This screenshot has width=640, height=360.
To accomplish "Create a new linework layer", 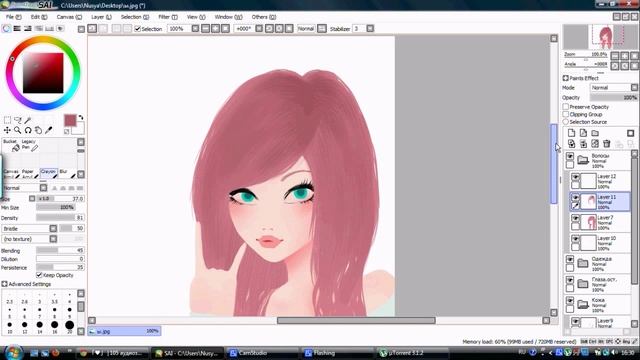I will pyautogui.click(x=583, y=133).
